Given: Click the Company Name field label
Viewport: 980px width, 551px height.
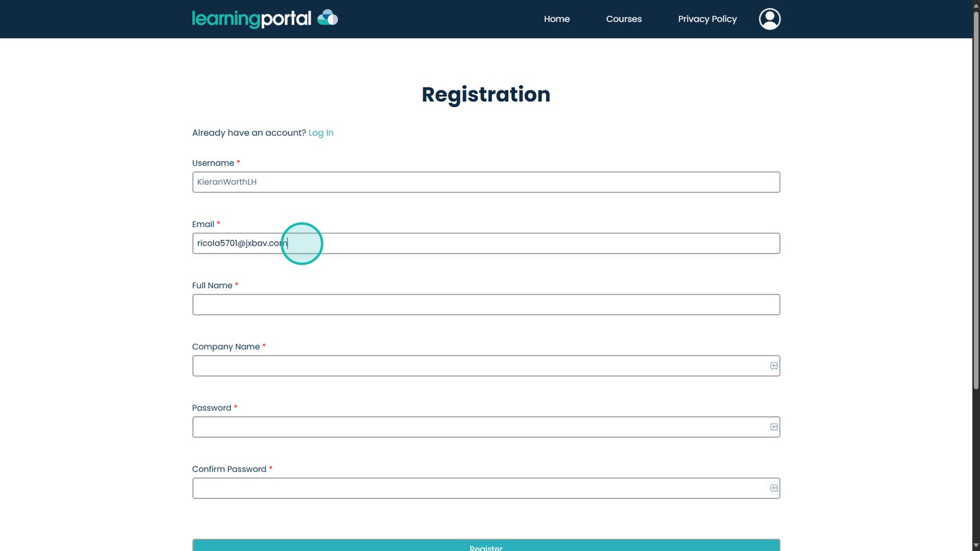Looking at the screenshot, I should tap(226, 347).
